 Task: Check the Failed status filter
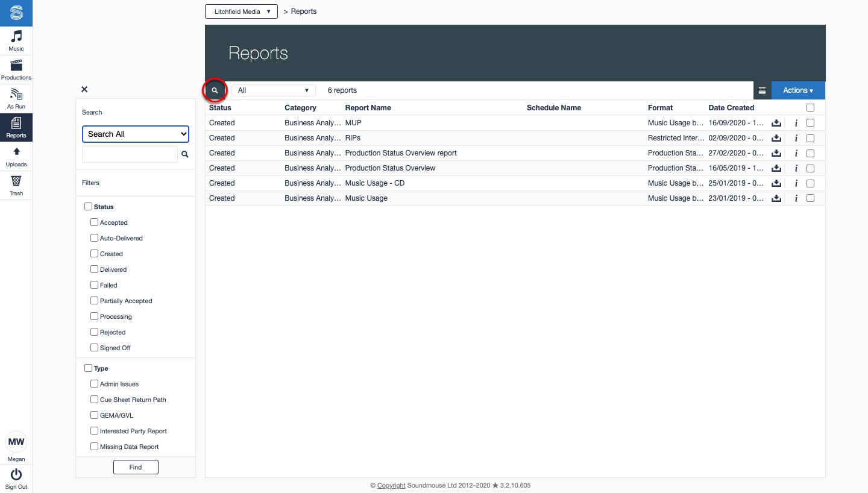[94, 285]
